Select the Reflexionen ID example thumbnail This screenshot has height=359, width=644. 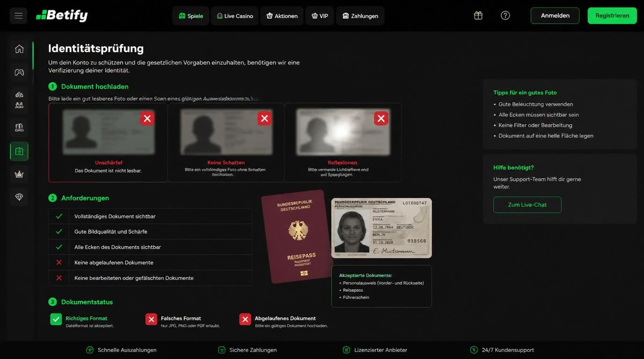point(343,132)
